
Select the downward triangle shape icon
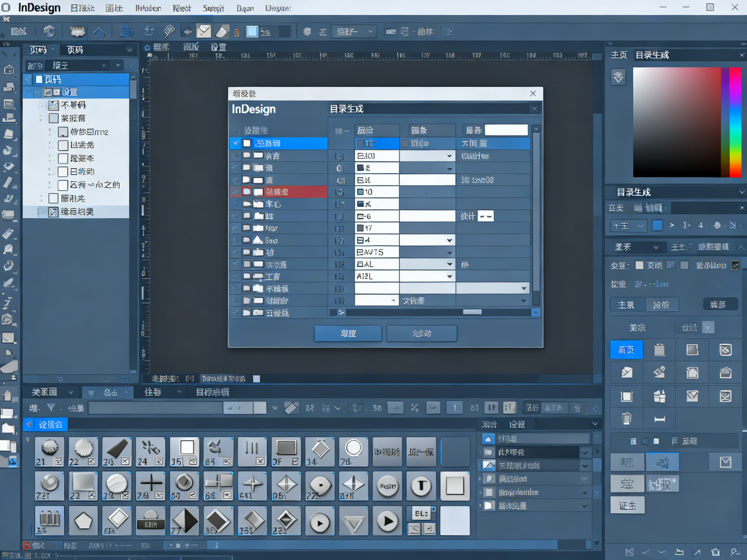(353, 521)
